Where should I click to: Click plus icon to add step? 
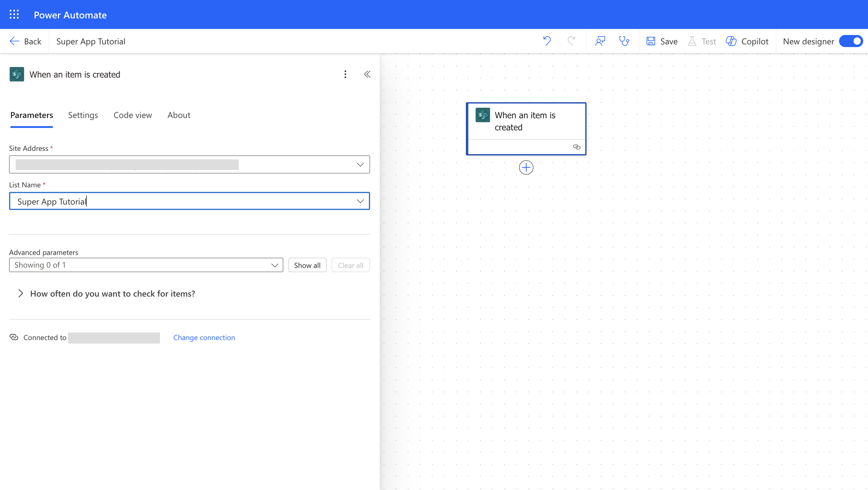click(x=526, y=167)
